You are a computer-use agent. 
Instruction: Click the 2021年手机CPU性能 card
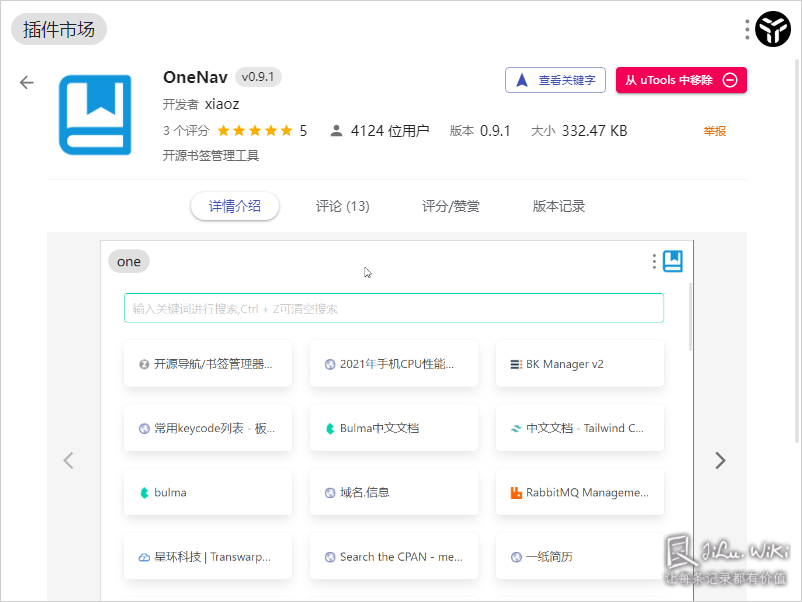pos(394,364)
